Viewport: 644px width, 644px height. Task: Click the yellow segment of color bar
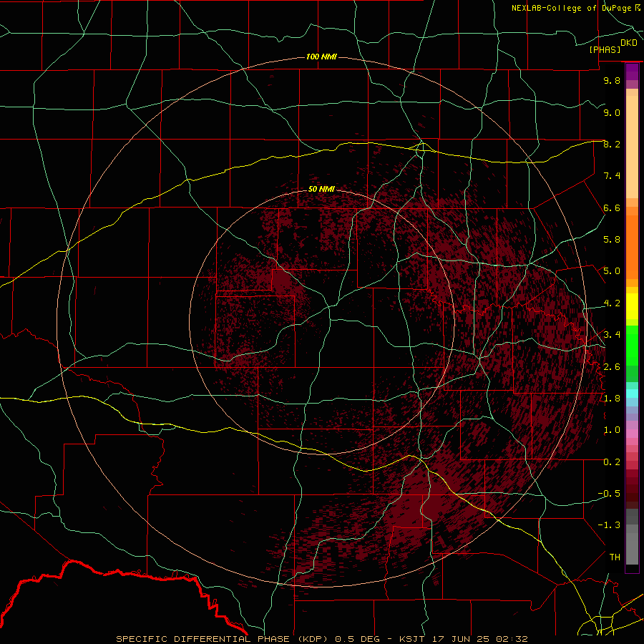pyautogui.click(x=632, y=306)
